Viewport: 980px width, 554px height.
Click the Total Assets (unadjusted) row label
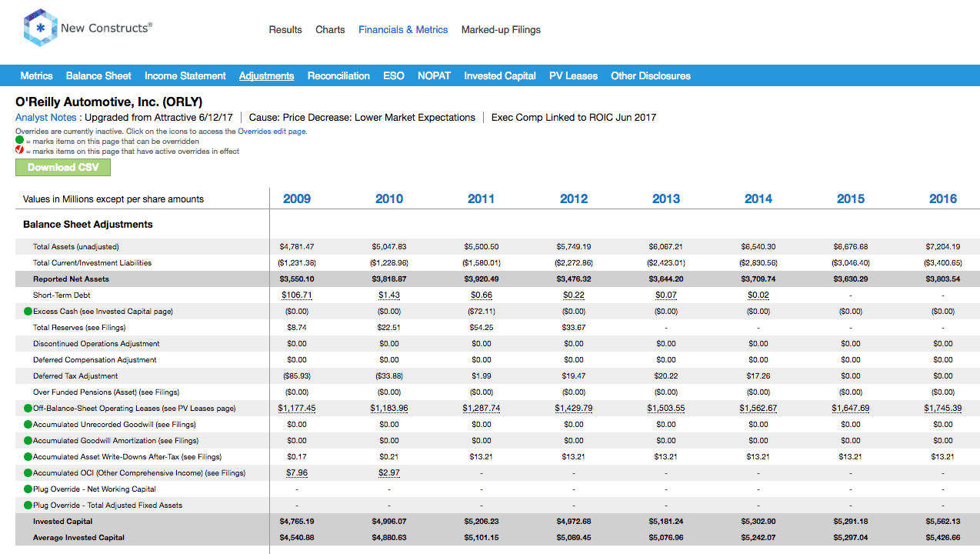pyautogui.click(x=76, y=247)
